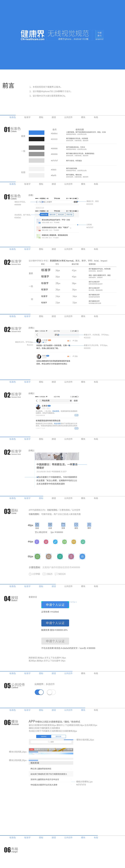Click the bright blue 申请个人认证 normal-state button
Viewport: 125px width, 868px height.
coord(55,605)
